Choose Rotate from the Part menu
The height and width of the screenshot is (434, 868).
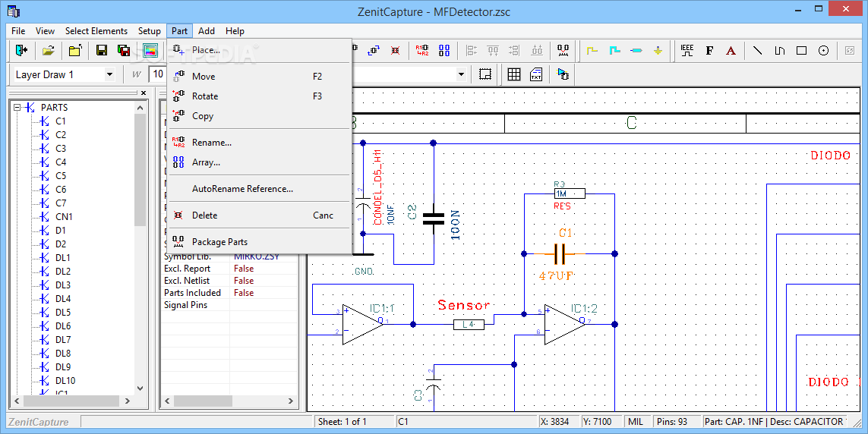coord(259,96)
